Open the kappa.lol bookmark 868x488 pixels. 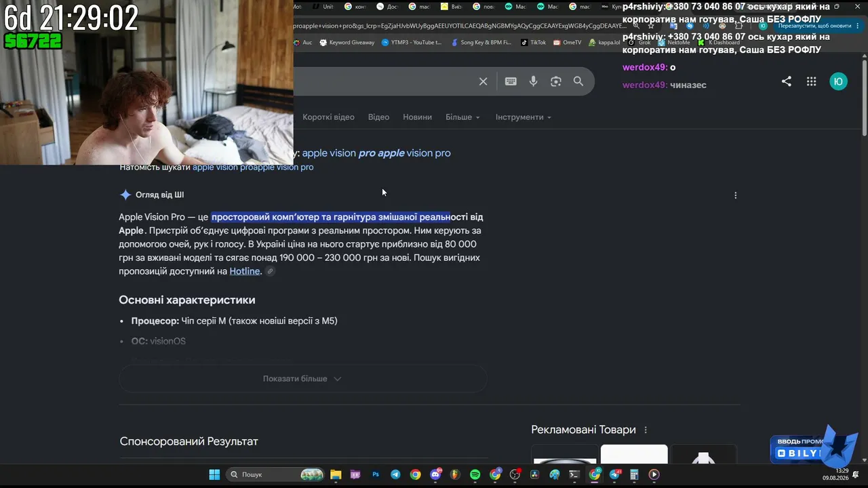click(x=604, y=42)
